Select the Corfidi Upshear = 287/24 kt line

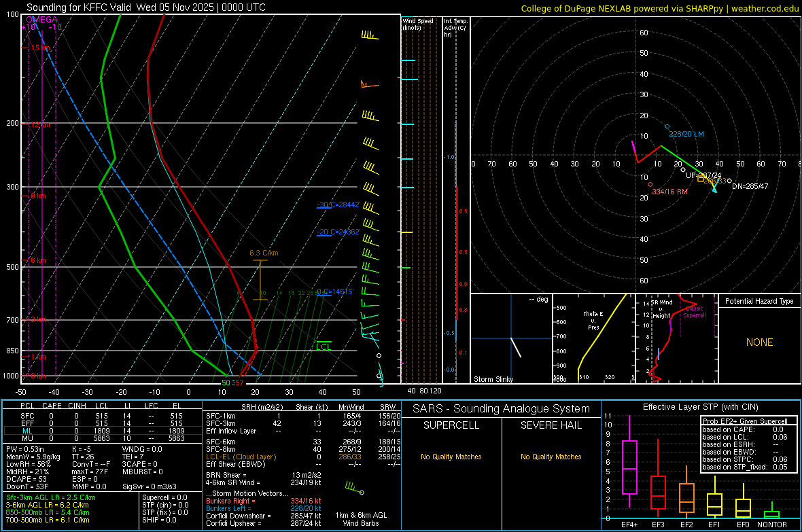tap(264, 523)
